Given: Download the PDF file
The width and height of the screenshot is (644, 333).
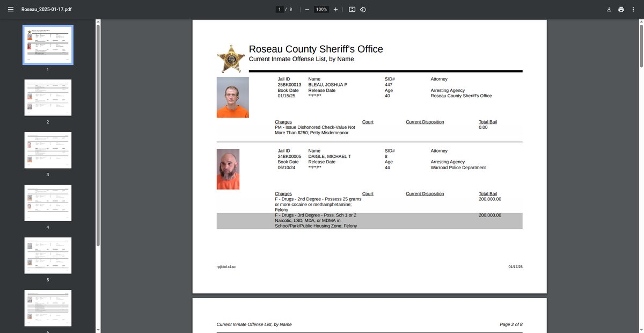Looking at the screenshot, I should coord(609,9).
